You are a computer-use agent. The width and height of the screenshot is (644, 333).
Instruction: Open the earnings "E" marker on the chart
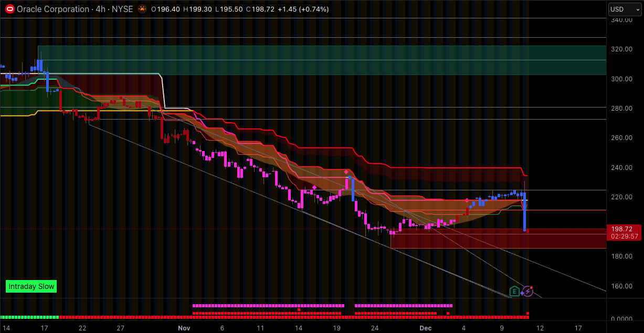pos(514,291)
